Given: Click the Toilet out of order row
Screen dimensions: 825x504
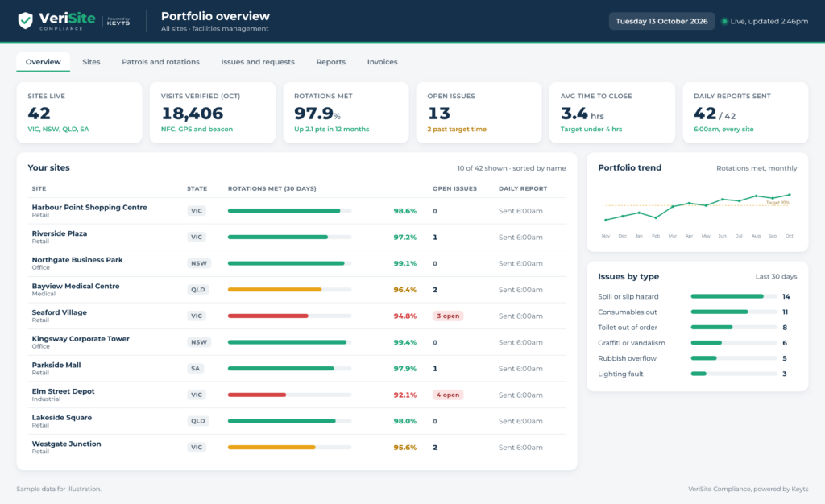Looking at the screenshot, I should point(697,328).
